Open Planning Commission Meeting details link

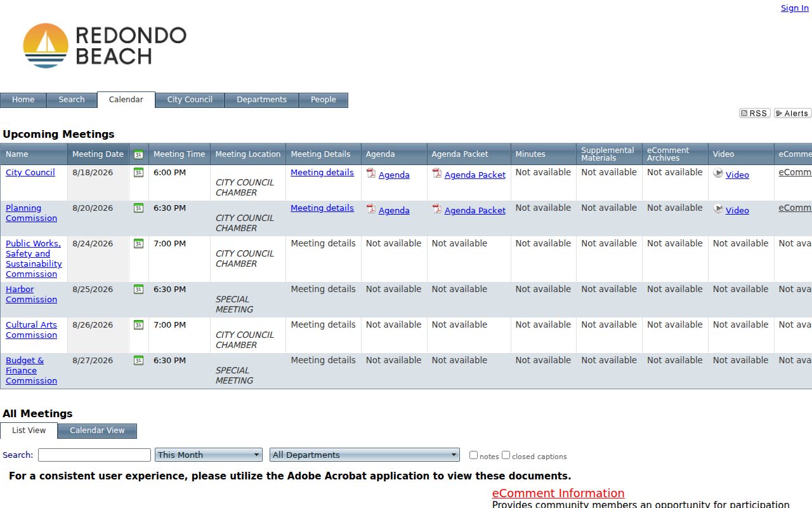[322, 208]
